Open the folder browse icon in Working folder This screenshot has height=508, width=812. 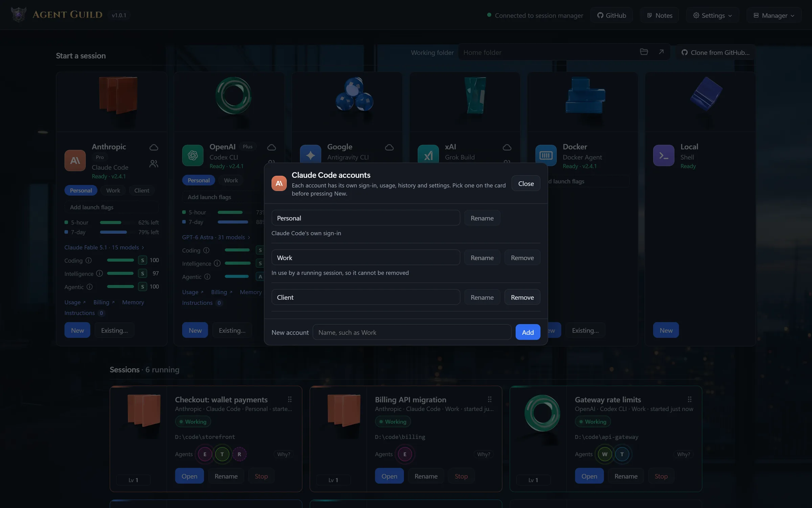click(x=644, y=52)
